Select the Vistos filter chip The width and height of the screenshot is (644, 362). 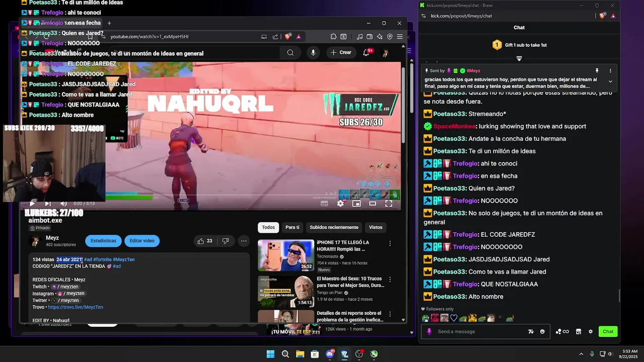pos(376,227)
